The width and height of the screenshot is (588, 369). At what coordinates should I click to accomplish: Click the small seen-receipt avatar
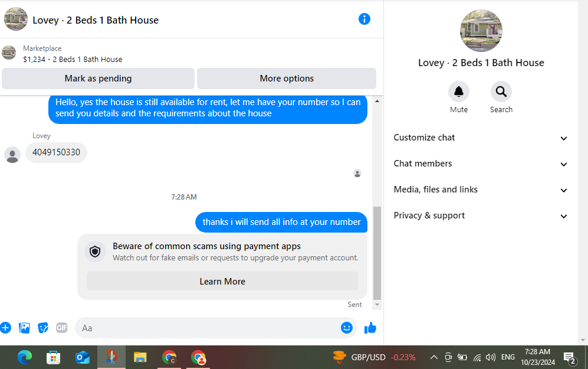point(357,173)
